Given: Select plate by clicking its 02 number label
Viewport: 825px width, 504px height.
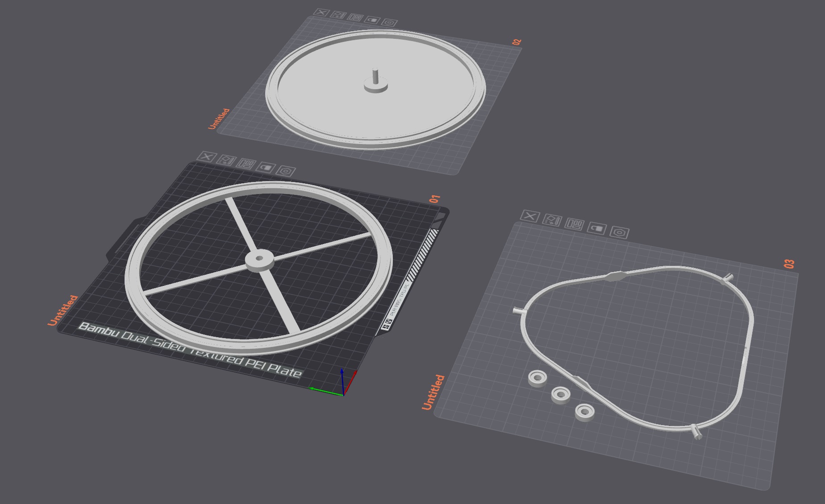Looking at the screenshot, I should 516,42.
